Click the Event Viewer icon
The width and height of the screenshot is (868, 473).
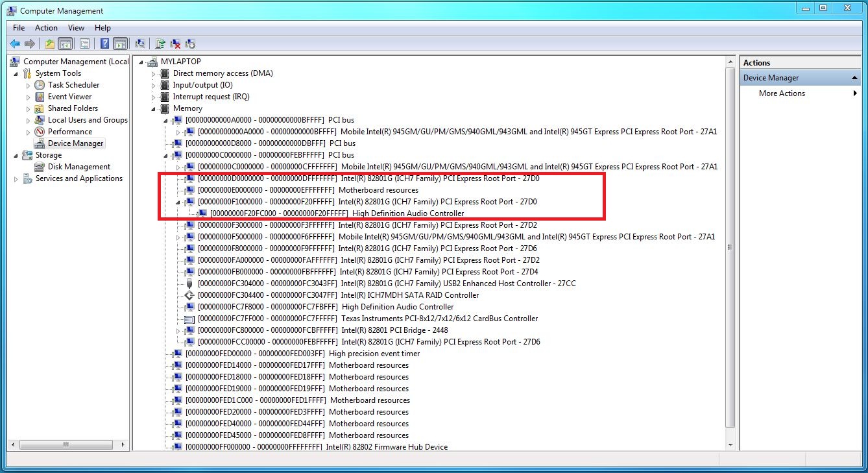40,97
